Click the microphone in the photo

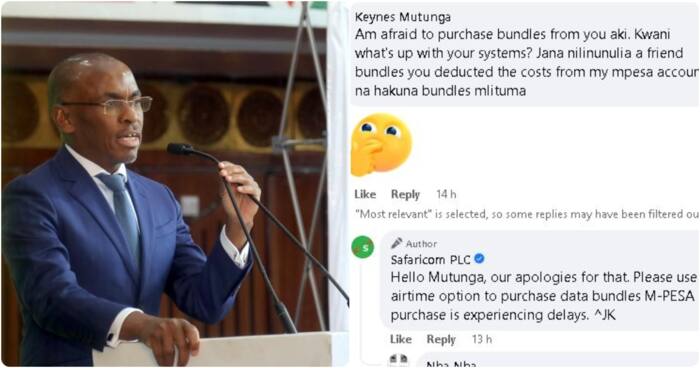coord(181,149)
